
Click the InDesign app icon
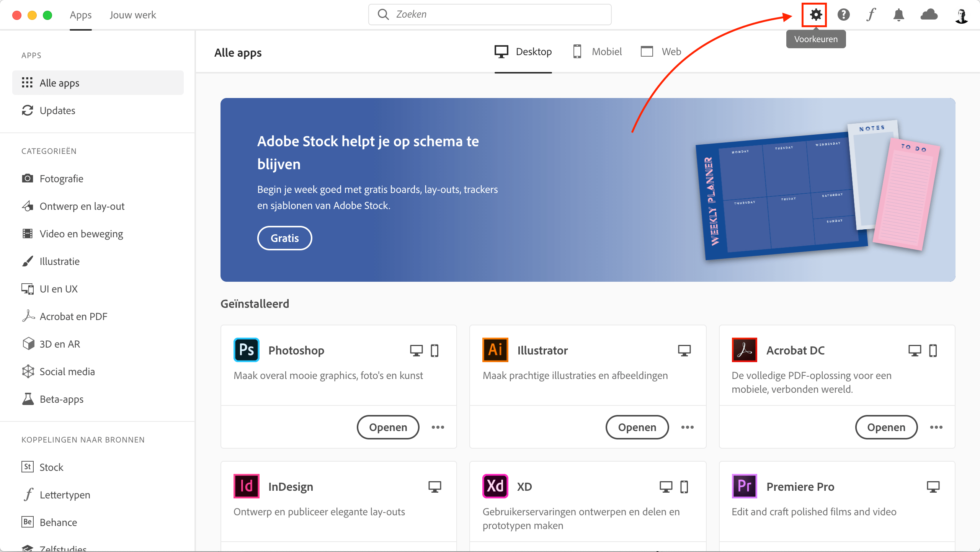[x=246, y=486]
